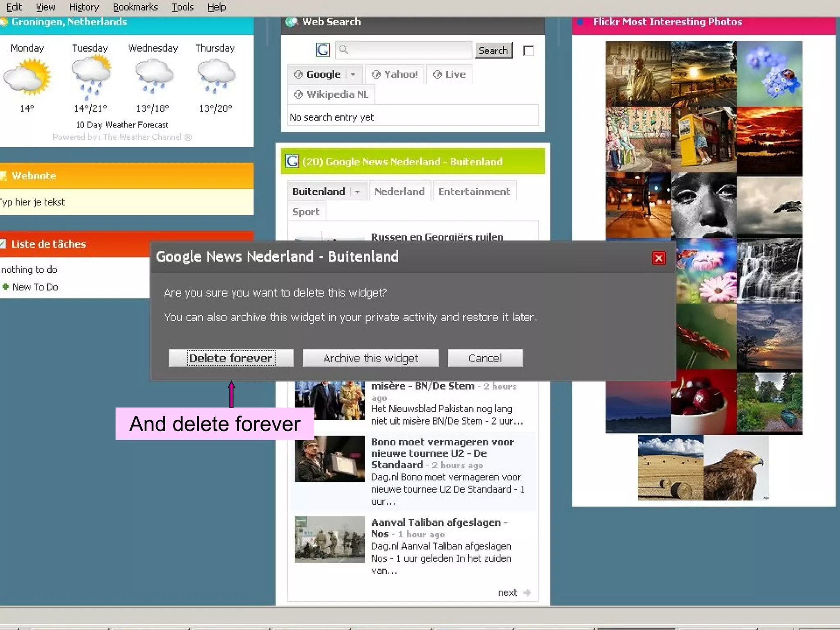Click the magnifier icon in search field
The height and width of the screenshot is (630, 840).
(344, 50)
